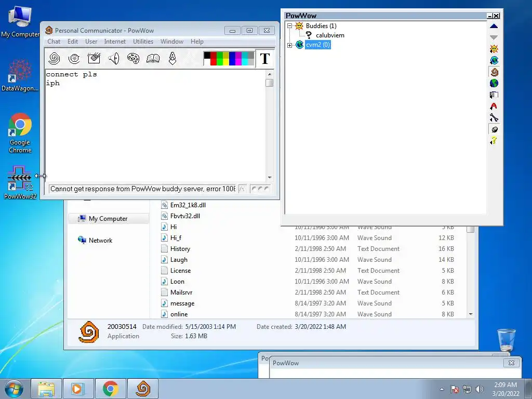The image size is (532, 399).
Task: Click the Windows Start button
Action: tap(14, 389)
